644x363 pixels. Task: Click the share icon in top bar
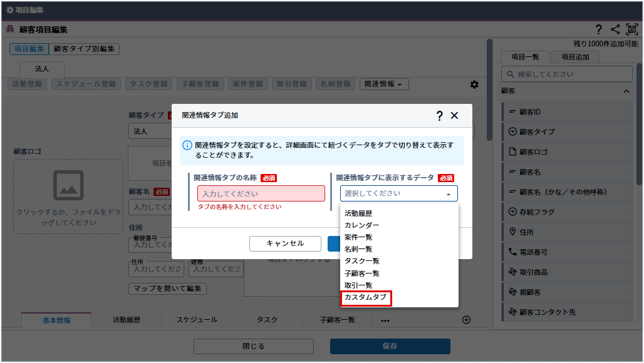[615, 29]
